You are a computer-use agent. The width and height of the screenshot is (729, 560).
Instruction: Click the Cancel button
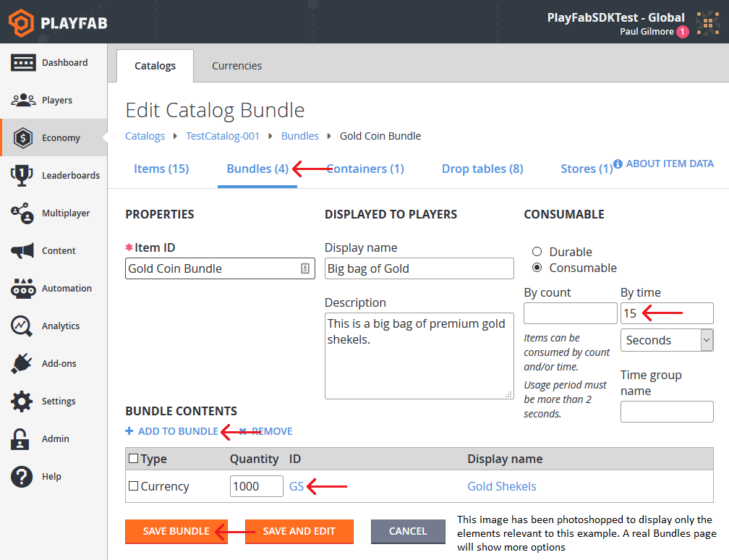coord(408,531)
